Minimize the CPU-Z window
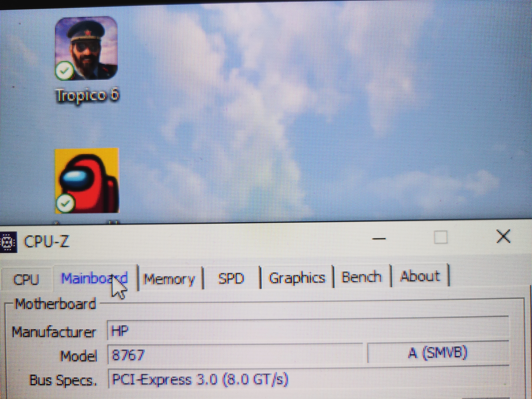The height and width of the screenshot is (399, 532). coord(379,239)
